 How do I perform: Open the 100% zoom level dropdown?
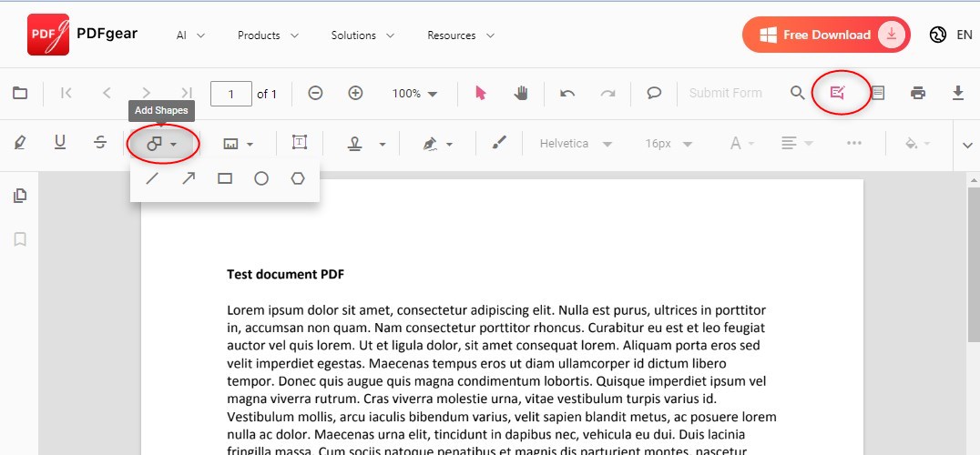point(414,93)
